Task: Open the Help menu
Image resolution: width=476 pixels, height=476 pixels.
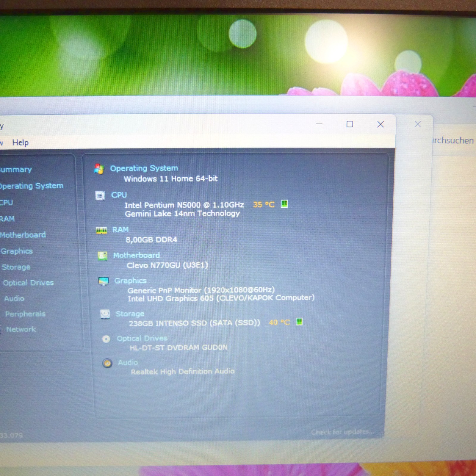Action: point(21,143)
